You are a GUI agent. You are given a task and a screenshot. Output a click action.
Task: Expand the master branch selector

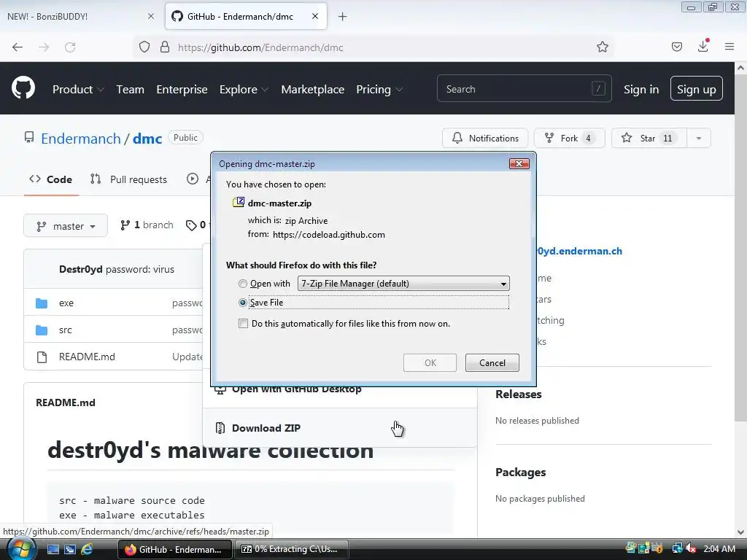coord(66,226)
